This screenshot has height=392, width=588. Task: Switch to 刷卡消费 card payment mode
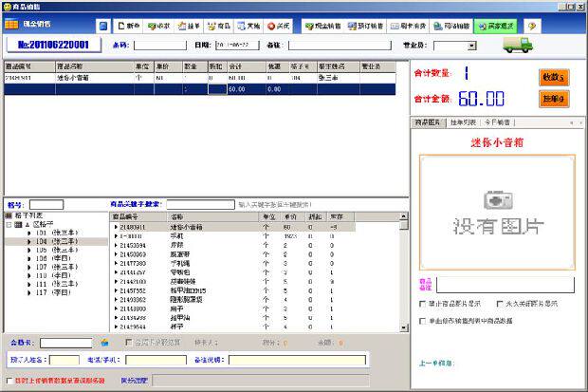[x=408, y=26]
